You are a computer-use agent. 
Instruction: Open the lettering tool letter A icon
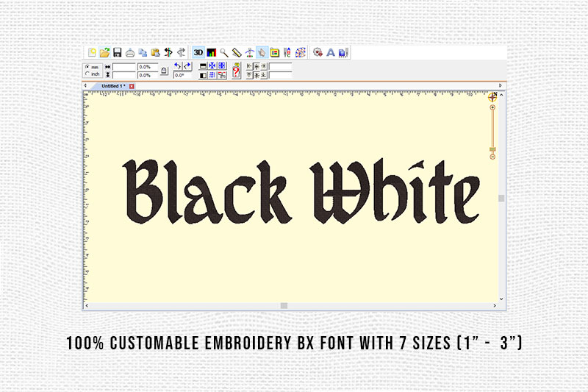pyautogui.click(x=330, y=52)
